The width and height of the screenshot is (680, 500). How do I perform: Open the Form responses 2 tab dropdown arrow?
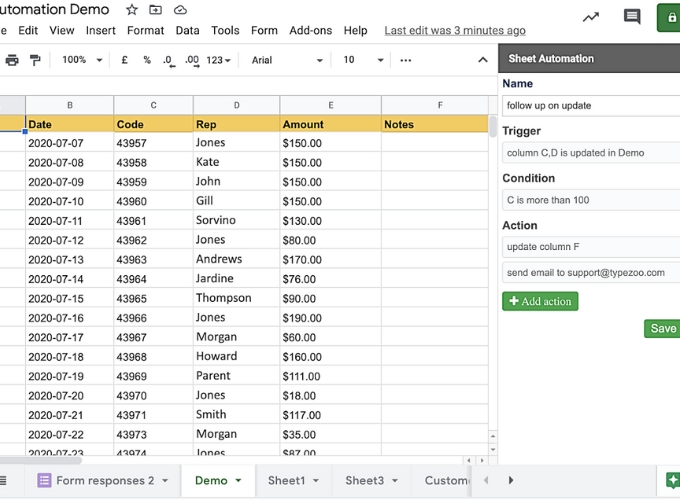(165, 480)
